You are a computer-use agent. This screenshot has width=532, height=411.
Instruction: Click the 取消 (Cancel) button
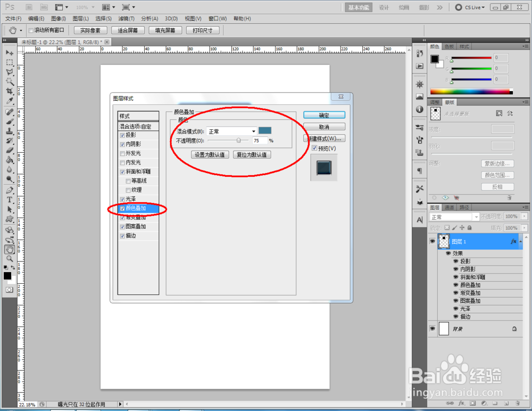[324, 127]
